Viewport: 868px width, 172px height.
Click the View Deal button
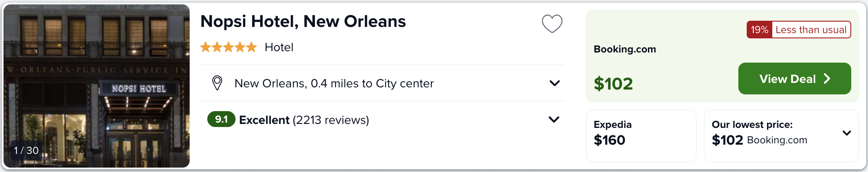(x=794, y=79)
